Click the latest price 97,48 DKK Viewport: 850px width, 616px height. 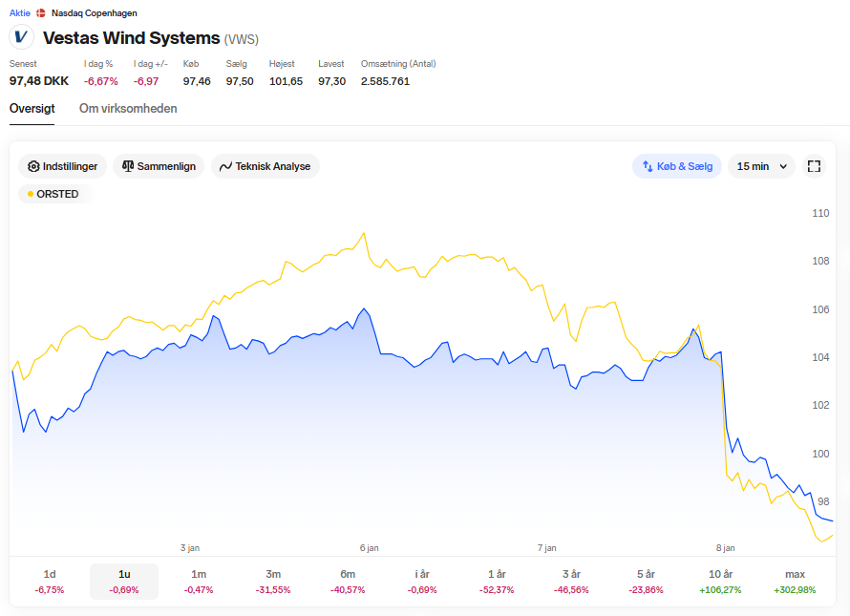tap(39, 81)
